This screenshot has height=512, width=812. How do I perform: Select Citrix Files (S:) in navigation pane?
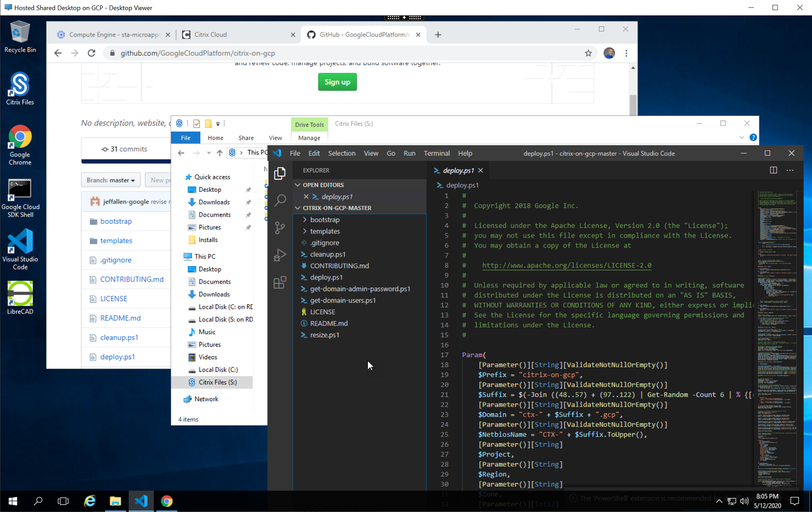click(212, 383)
